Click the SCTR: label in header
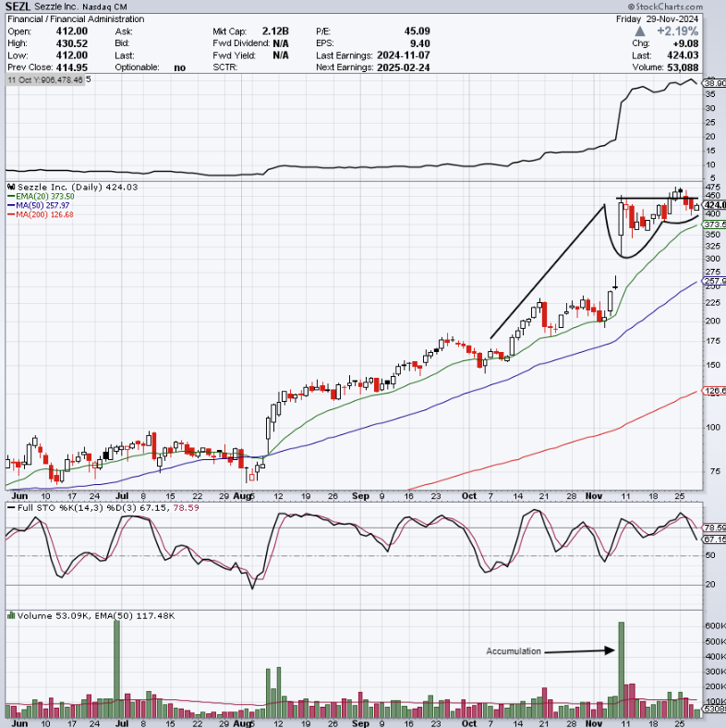 (225, 67)
